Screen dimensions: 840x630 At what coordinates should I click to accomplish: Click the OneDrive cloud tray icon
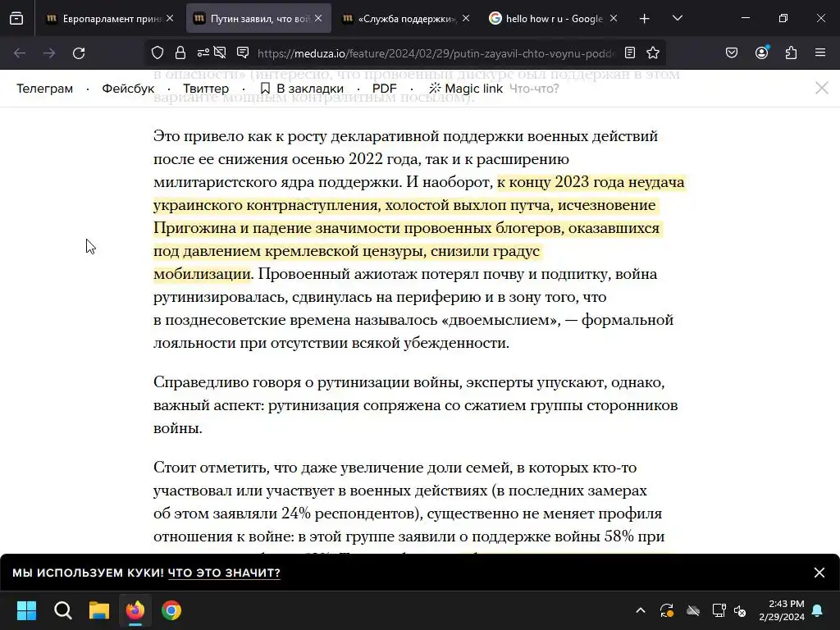692,610
